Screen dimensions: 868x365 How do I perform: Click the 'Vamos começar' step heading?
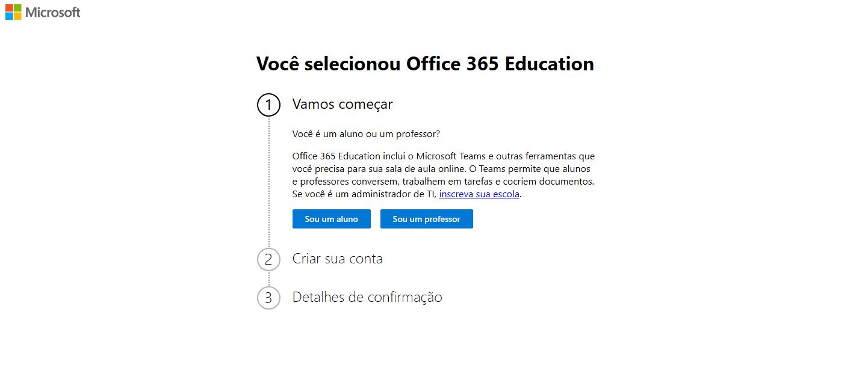click(x=342, y=104)
